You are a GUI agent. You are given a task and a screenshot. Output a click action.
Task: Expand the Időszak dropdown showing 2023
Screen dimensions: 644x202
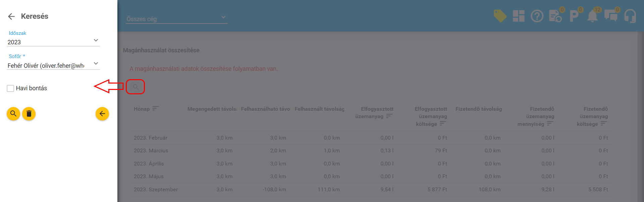point(53,42)
